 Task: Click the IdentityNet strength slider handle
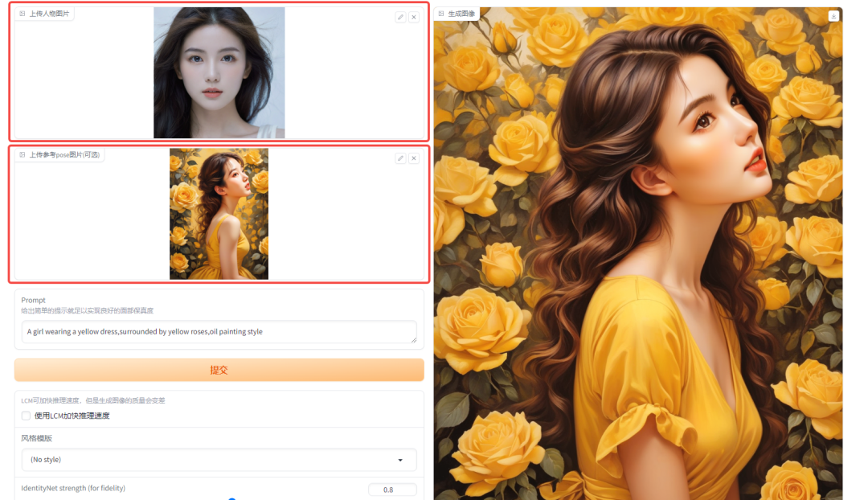(231, 498)
